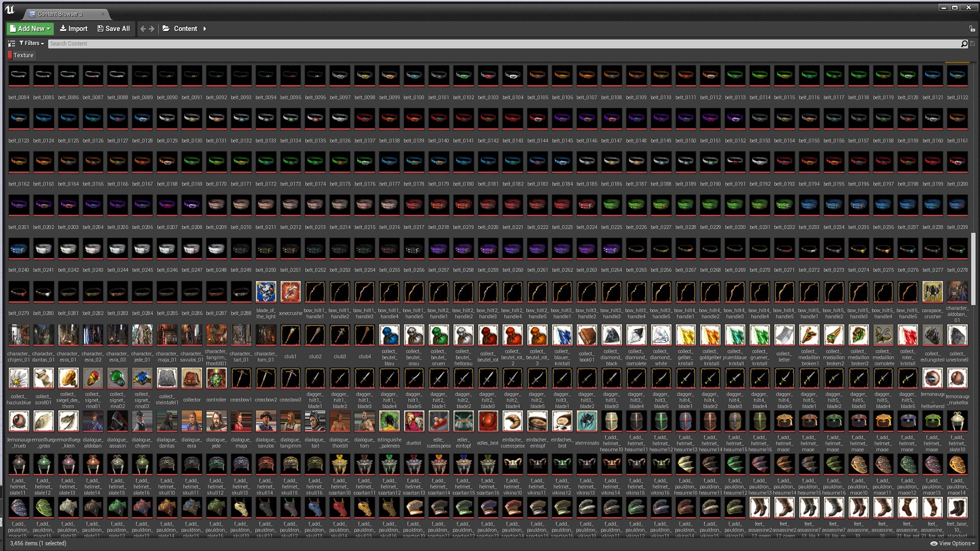Click the forward navigation arrow

pyautogui.click(x=152, y=29)
